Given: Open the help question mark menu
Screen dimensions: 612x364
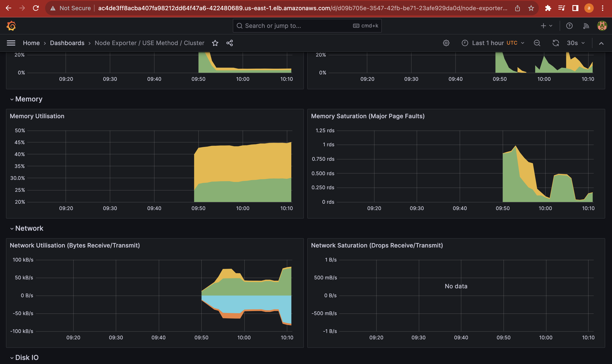Looking at the screenshot, I should click(x=569, y=26).
